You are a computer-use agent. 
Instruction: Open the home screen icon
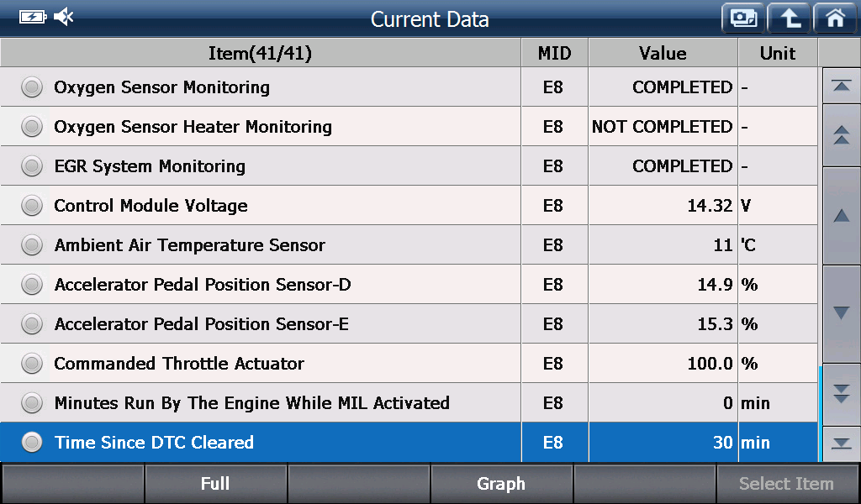[x=835, y=18]
